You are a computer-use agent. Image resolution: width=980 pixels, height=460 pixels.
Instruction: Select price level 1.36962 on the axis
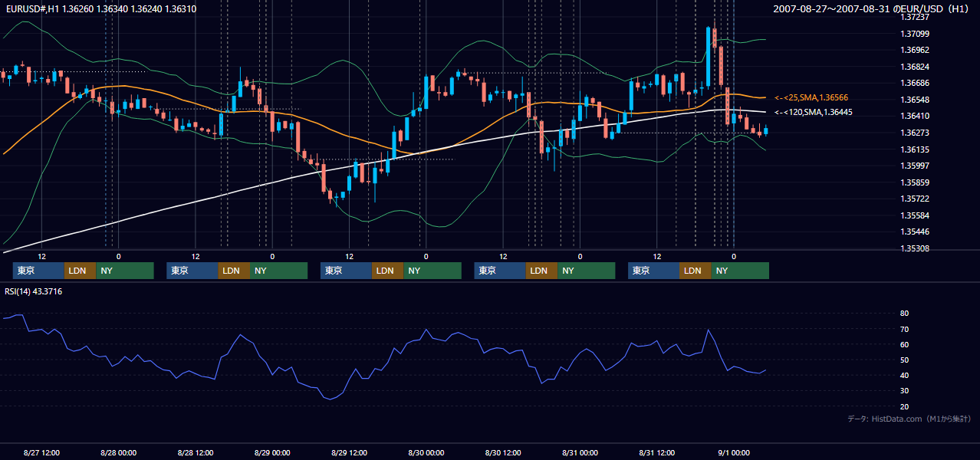pos(916,50)
